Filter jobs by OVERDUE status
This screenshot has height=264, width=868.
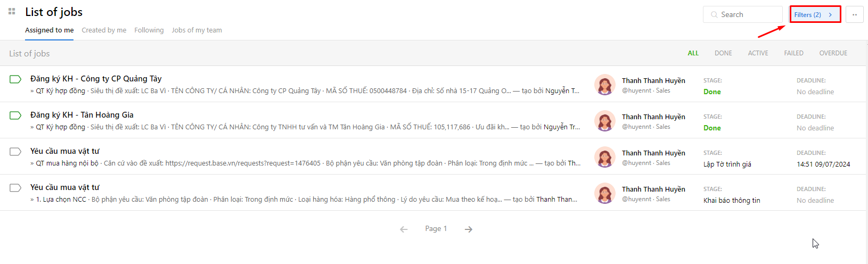coord(833,53)
